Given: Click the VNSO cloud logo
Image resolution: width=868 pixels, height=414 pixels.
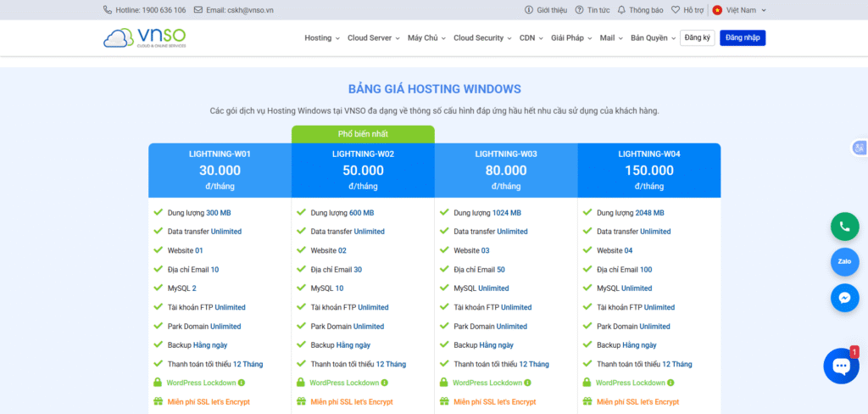Looking at the screenshot, I should [144, 38].
